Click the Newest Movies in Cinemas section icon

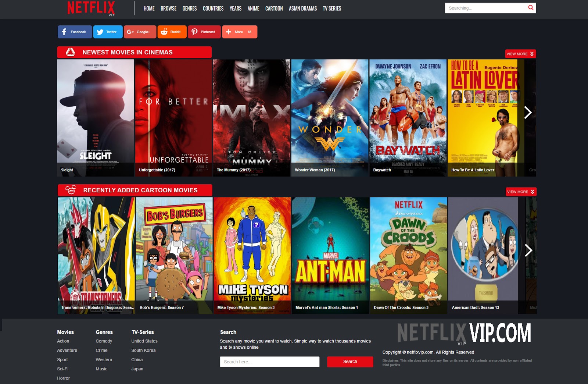coord(70,52)
